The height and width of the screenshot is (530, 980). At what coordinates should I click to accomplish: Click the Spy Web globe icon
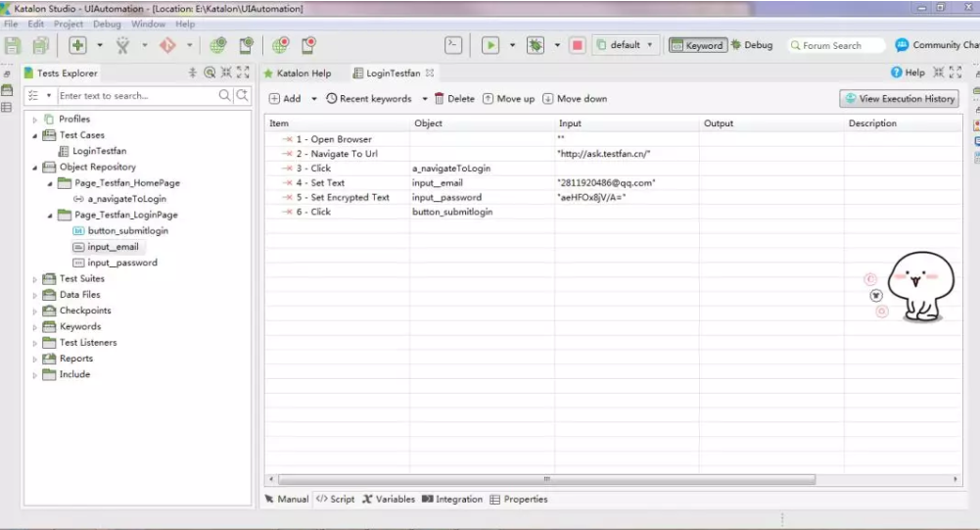click(x=217, y=45)
